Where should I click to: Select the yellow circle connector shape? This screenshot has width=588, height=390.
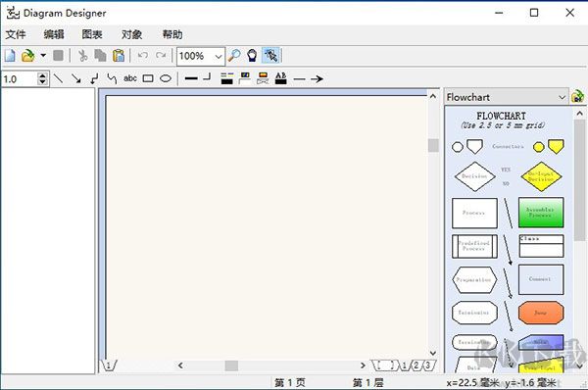pyautogui.click(x=539, y=147)
